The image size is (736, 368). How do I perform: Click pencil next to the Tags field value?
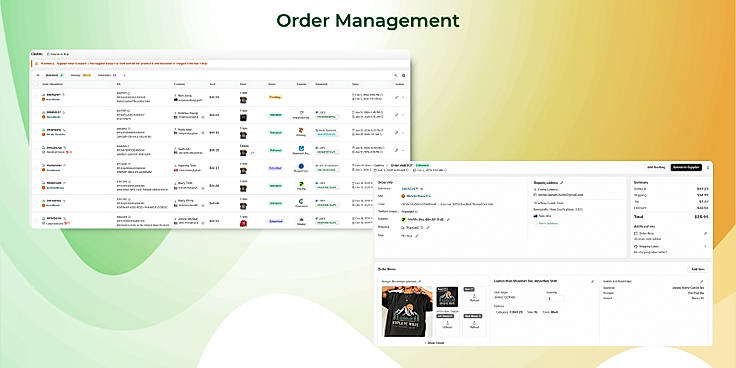416,236
